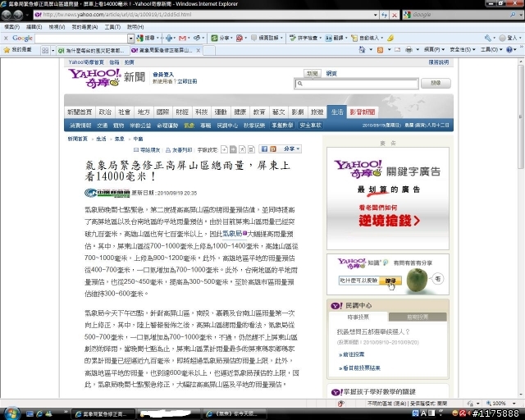The width and height of the screenshot is (525, 420).
Task: Open the zoom level 100% dropdown
Action: pos(514,404)
